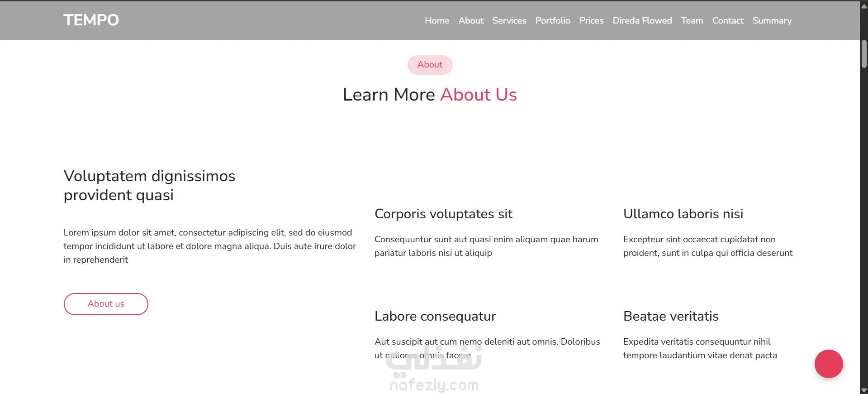Click the round red floating button

click(x=829, y=364)
